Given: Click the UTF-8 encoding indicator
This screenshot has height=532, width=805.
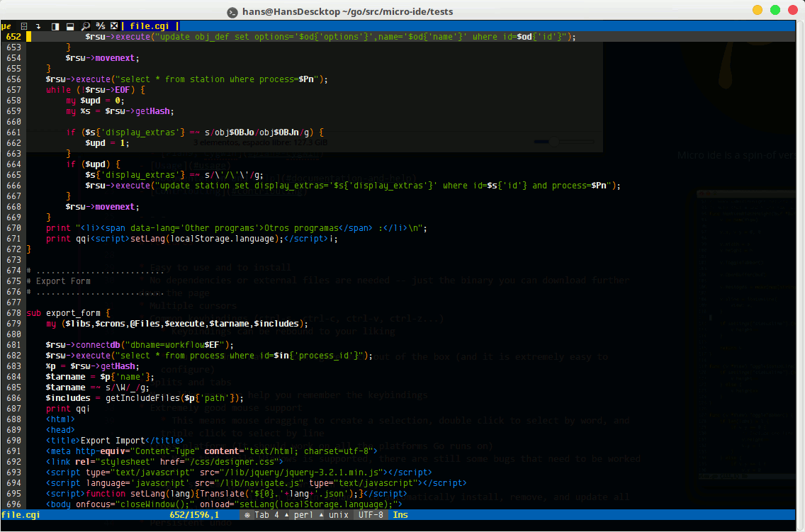Looking at the screenshot, I should (x=371, y=515).
